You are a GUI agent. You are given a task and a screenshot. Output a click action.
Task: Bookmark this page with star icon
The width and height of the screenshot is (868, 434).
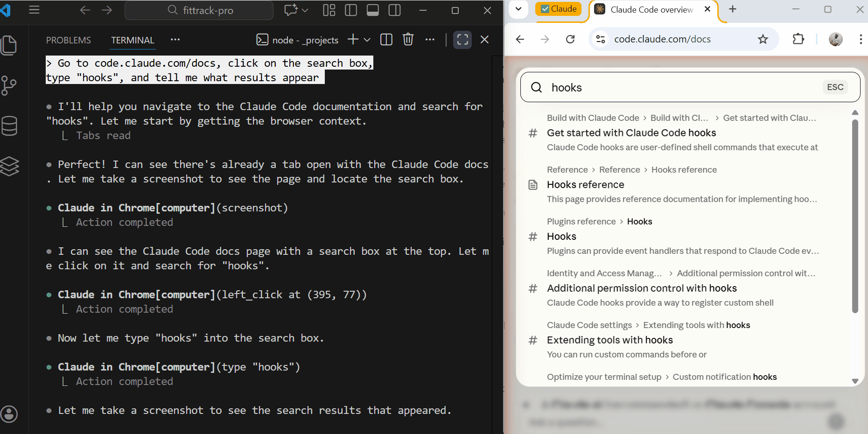click(763, 39)
